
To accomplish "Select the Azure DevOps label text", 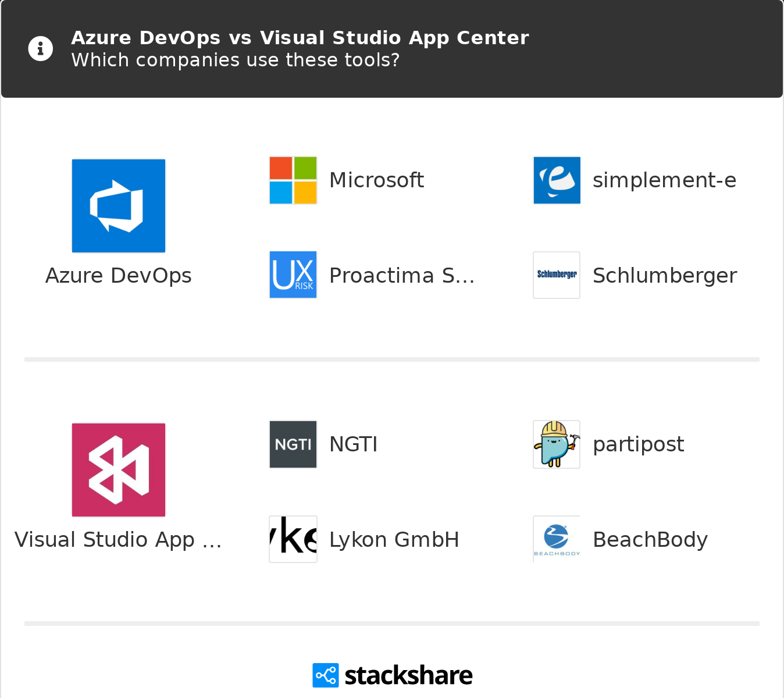I will [119, 276].
